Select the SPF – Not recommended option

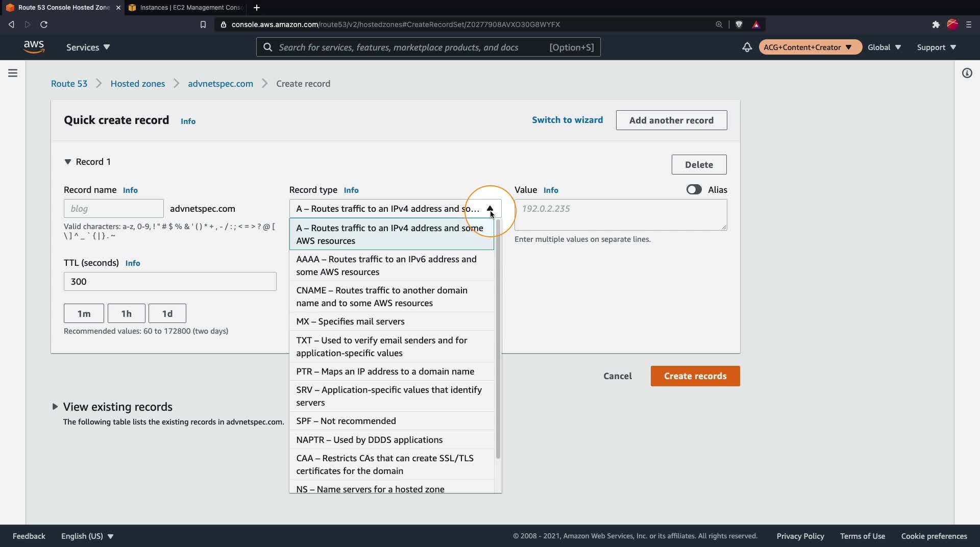coord(391,421)
